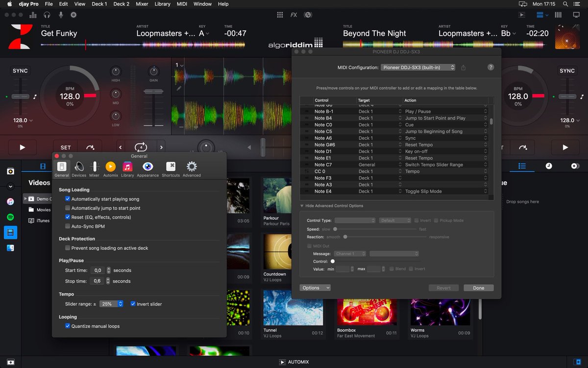Click the external display monitor icon
The width and height of the screenshot is (588, 368).
(x=576, y=15)
